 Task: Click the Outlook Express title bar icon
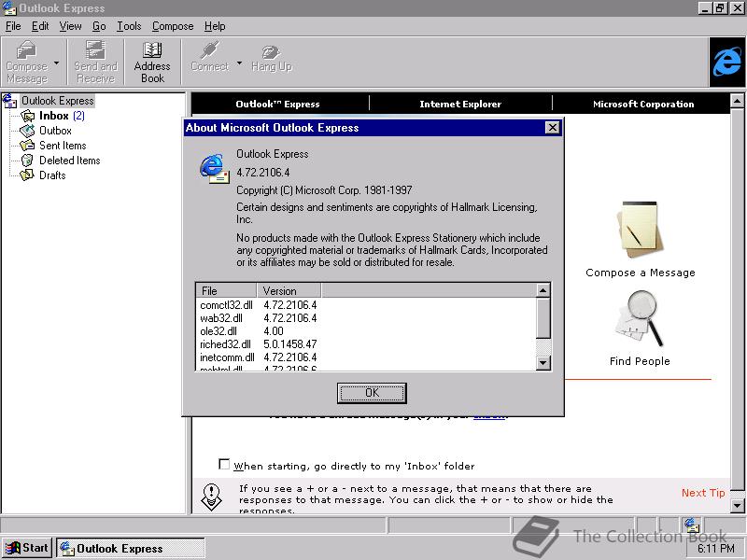click(x=9, y=8)
